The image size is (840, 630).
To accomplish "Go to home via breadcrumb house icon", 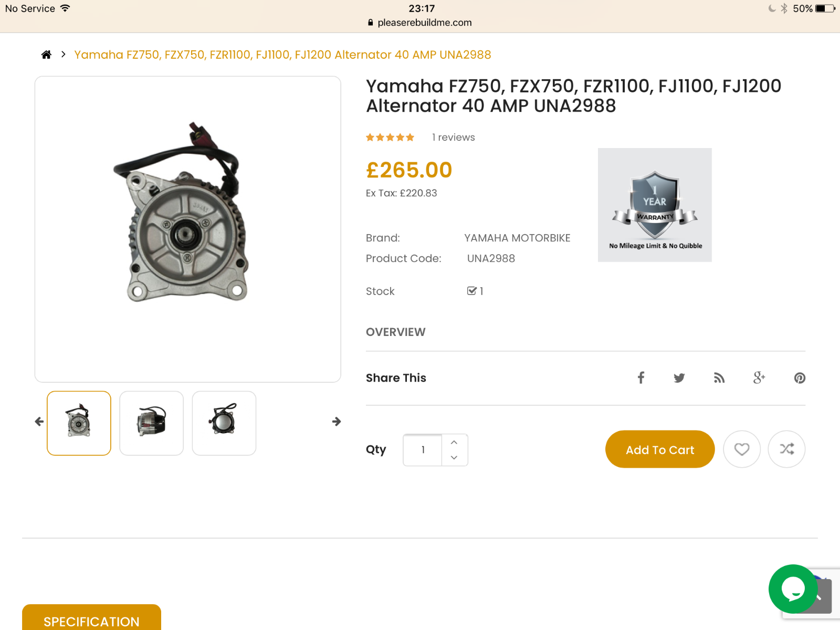I will click(x=46, y=55).
